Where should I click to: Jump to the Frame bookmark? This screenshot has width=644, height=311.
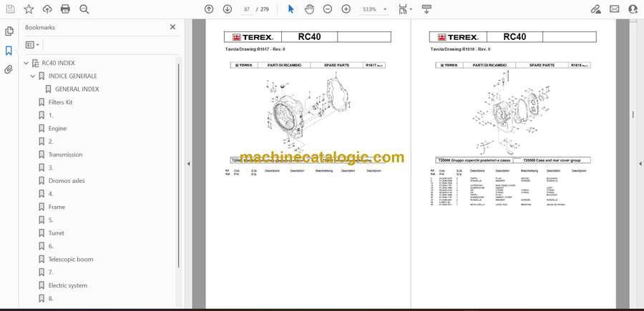pos(57,207)
